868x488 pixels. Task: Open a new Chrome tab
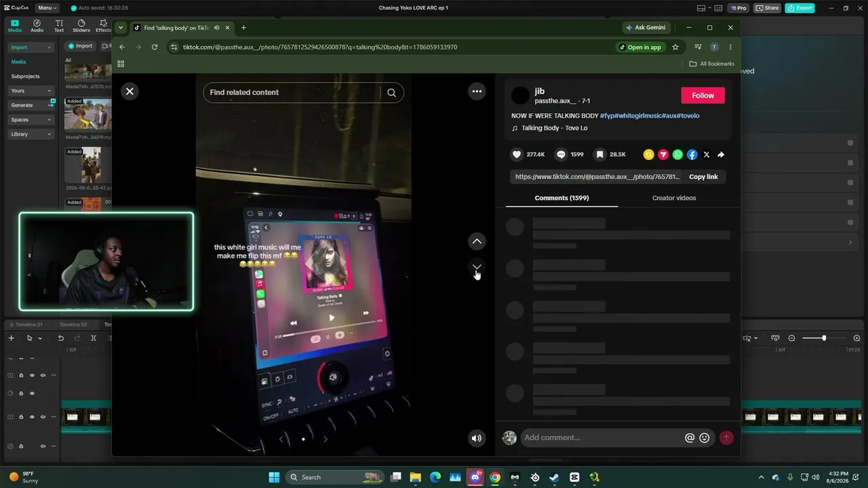[x=243, y=28]
